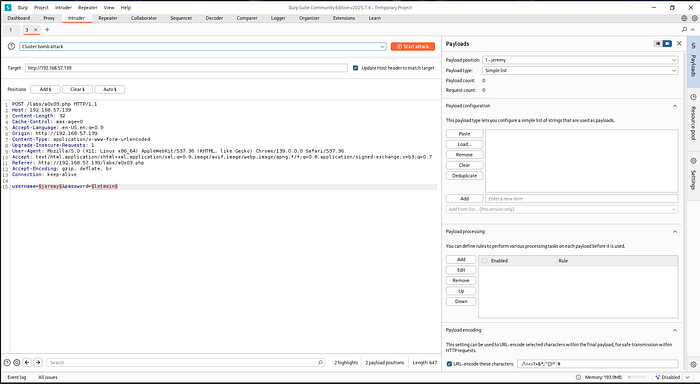Switch to the Logger tab
Viewport: 700px width, 384px height.
pos(278,18)
